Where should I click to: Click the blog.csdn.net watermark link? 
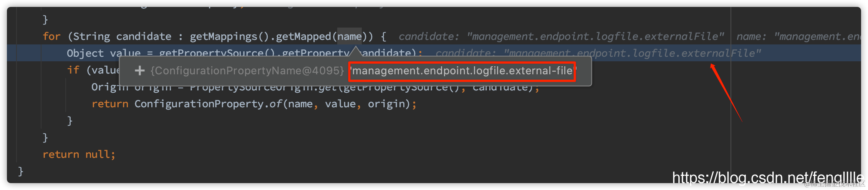767,178
